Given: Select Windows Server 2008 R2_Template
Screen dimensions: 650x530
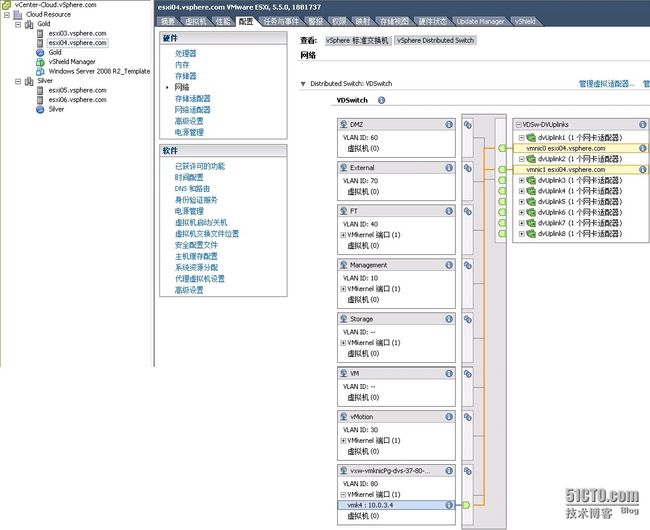Looking at the screenshot, I should (x=99, y=71).
